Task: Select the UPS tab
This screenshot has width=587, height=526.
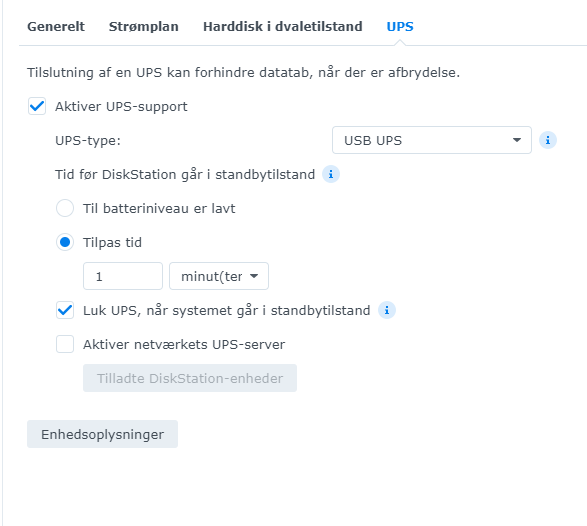Action: pos(400,27)
